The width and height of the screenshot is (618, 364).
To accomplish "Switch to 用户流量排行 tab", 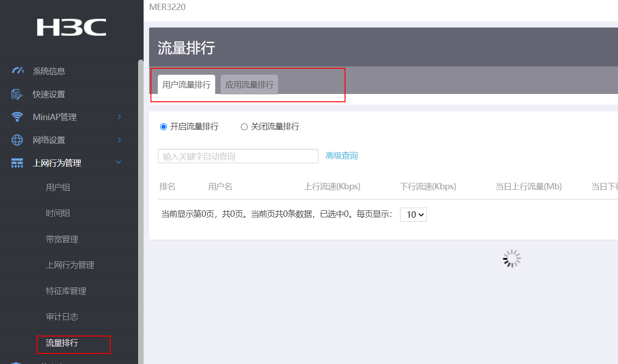I will [x=186, y=85].
